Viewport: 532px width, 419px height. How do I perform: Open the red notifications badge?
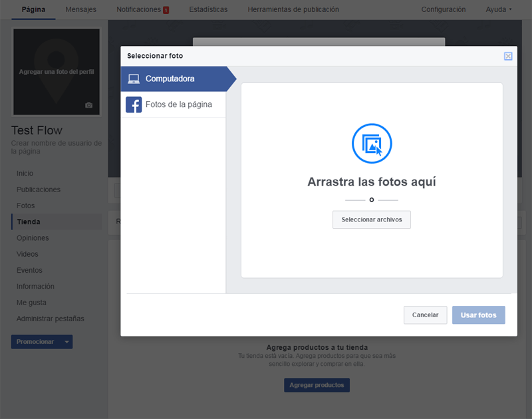point(166,10)
